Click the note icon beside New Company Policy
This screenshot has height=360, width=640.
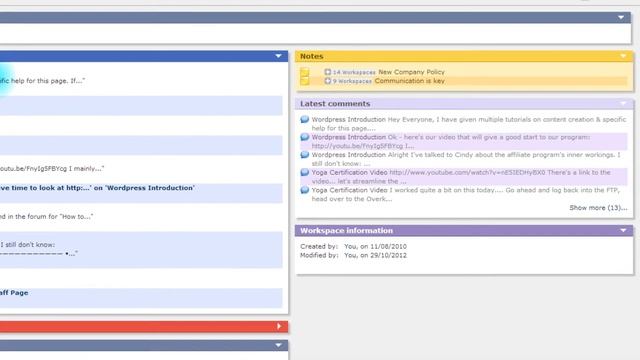[304, 72]
